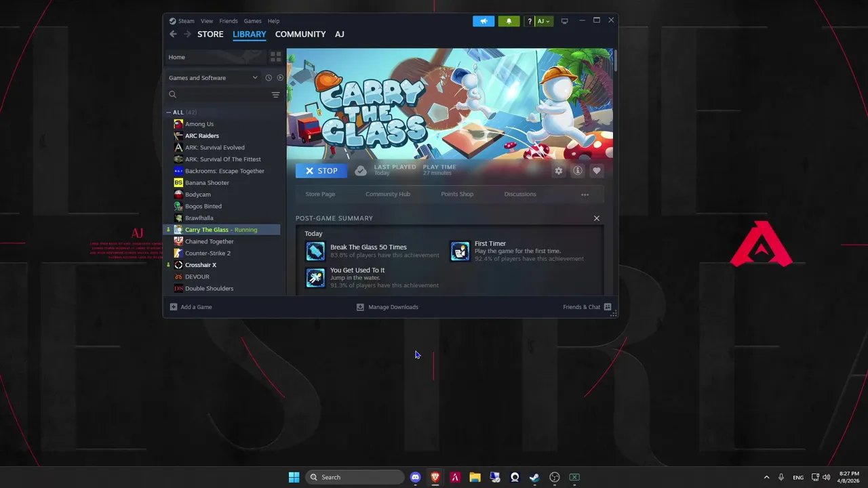Focus the library search field
Screen dimensions: 868x488
217,95
